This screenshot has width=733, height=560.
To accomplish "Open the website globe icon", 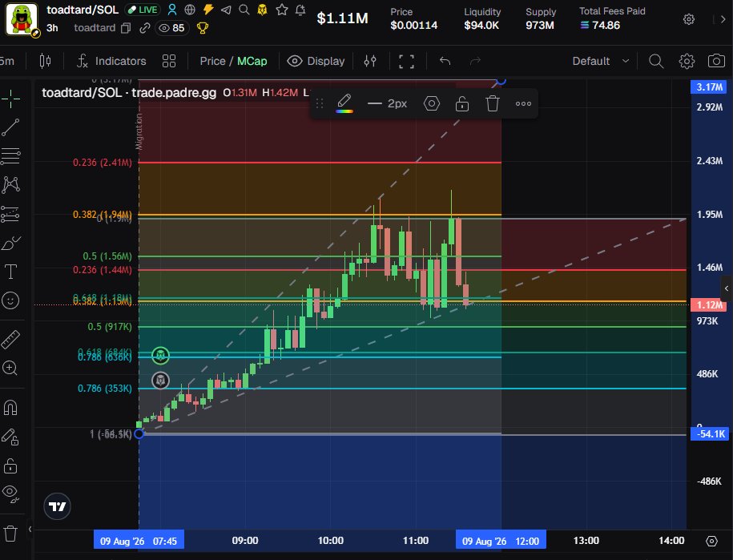I will point(190,10).
